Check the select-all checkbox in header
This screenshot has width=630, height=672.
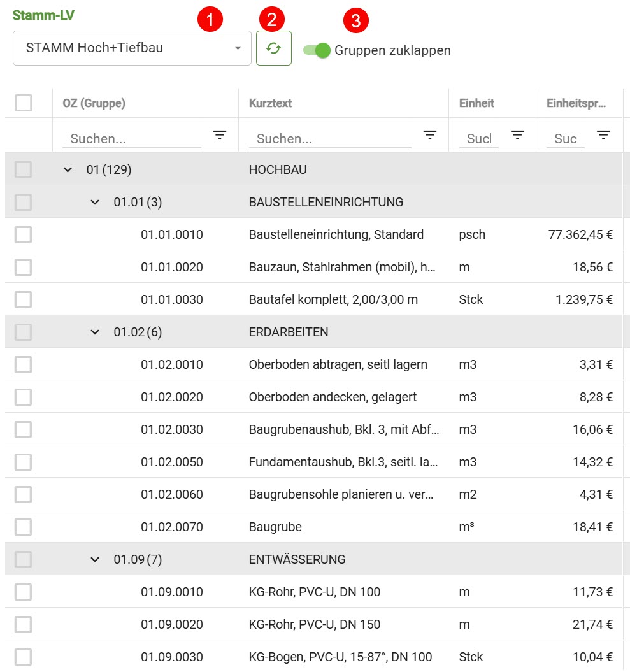pyautogui.click(x=24, y=103)
